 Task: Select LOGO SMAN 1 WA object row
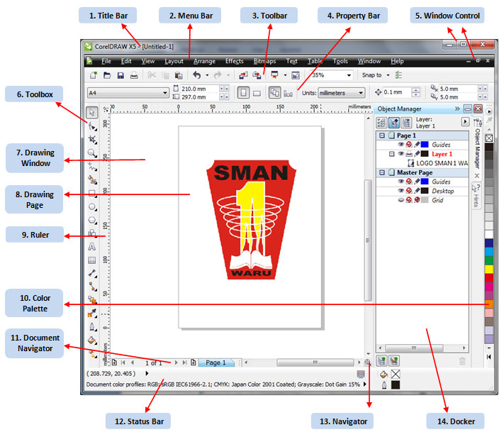437,163
